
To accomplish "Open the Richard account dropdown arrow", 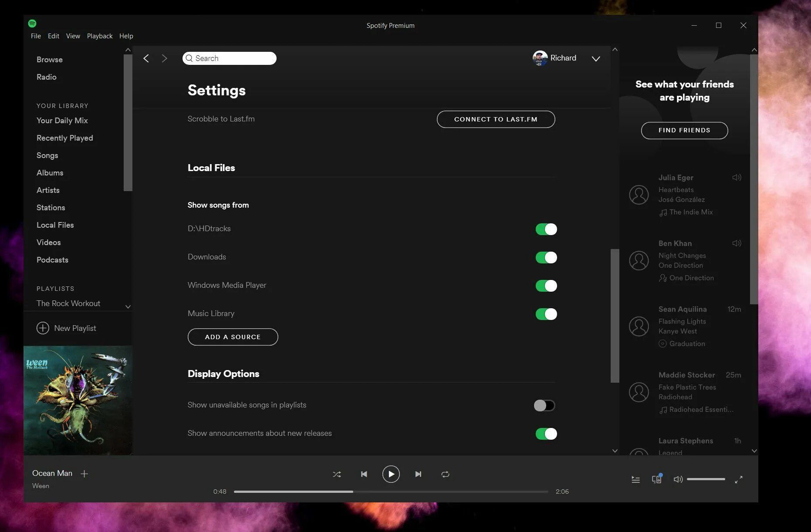I will [x=596, y=59].
